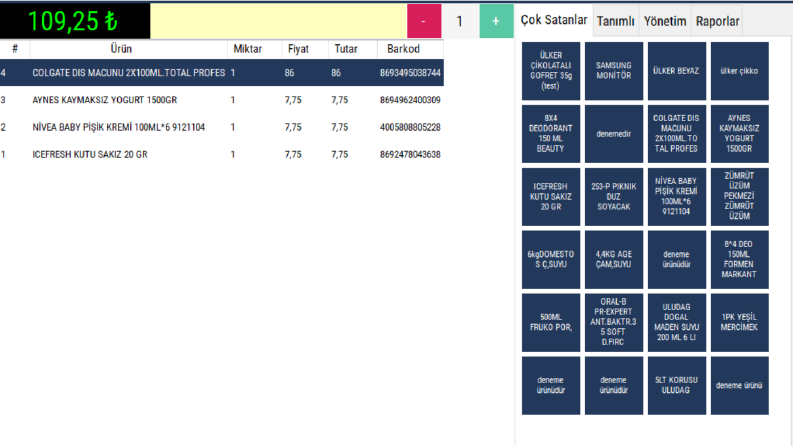The height and width of the screenshot is (446, 793).
Task: Click the quantity field showing 1
Action: click(x=460, y=21)
